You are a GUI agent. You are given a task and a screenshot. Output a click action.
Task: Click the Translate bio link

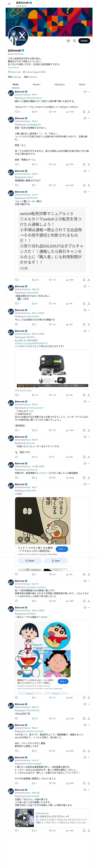pos(14,67)
